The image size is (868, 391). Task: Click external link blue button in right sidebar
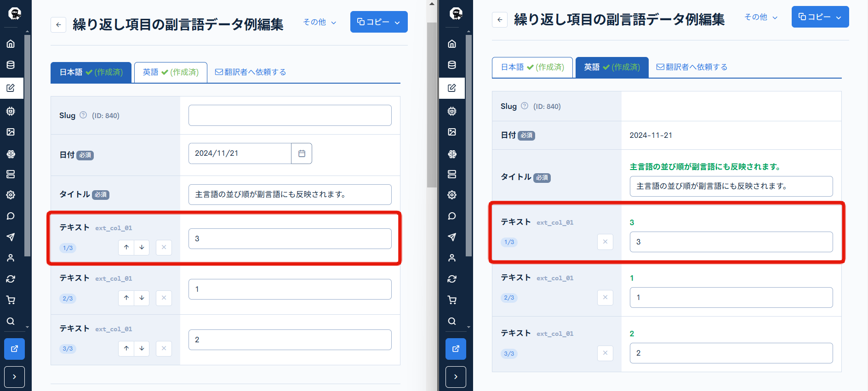(456, 349)
